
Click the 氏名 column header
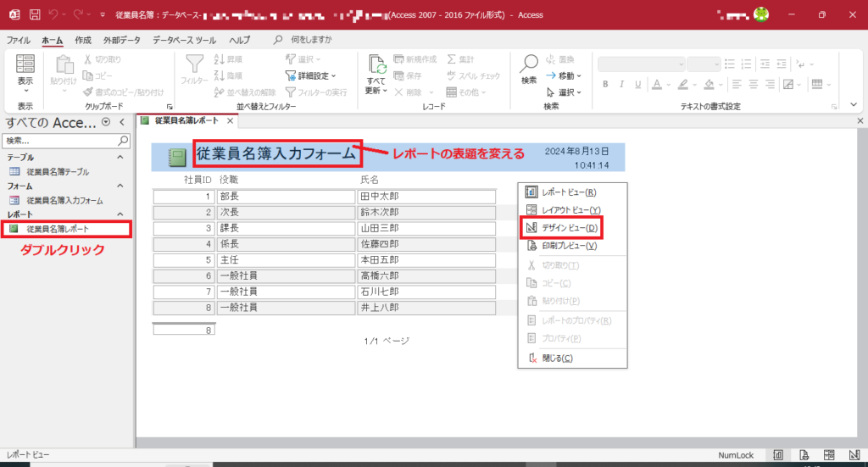click(x=370, y=180)
